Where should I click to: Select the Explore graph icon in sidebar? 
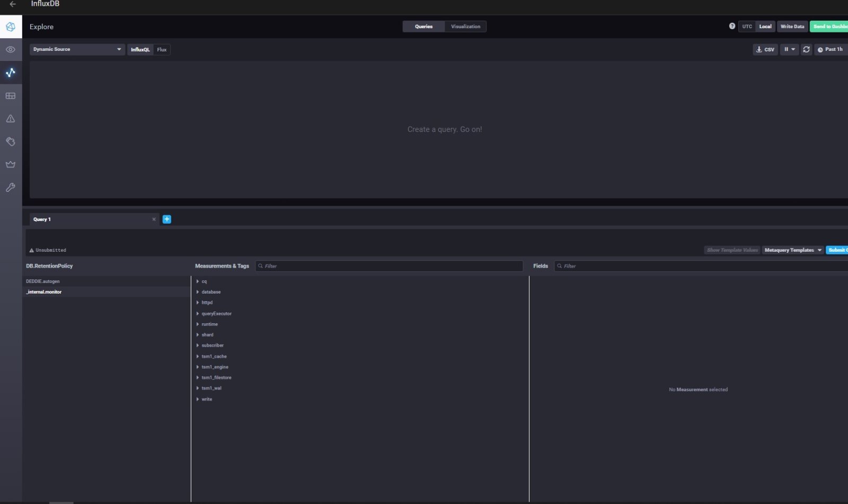click(11, 73)
